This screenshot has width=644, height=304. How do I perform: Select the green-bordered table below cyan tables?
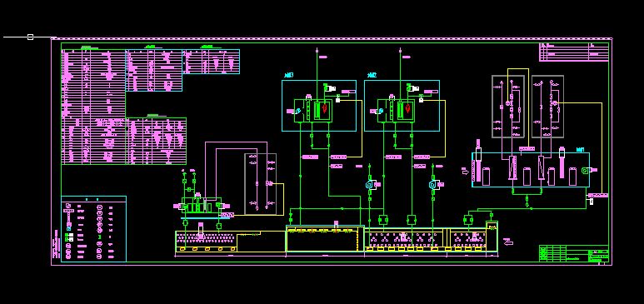click(156, 142)
